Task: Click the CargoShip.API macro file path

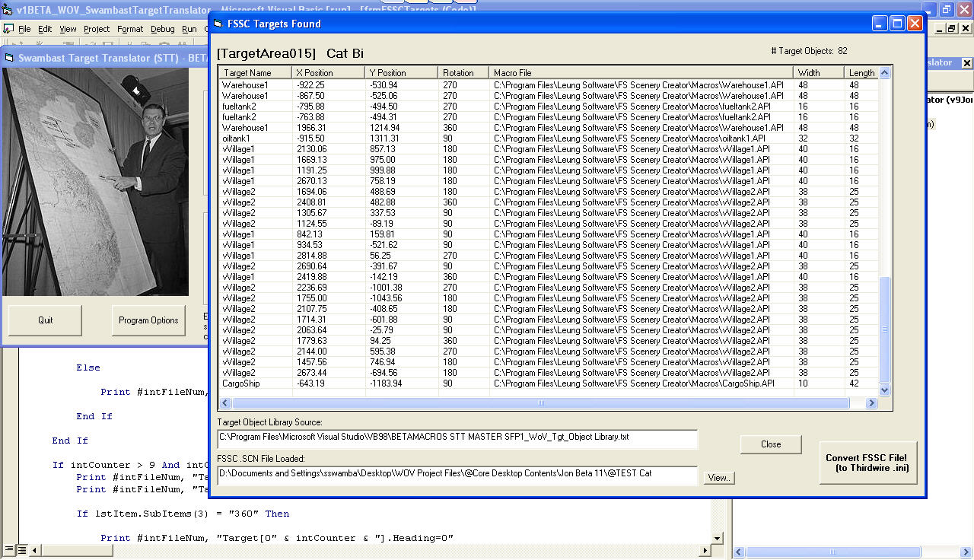Action: click(x=634, y=383)
